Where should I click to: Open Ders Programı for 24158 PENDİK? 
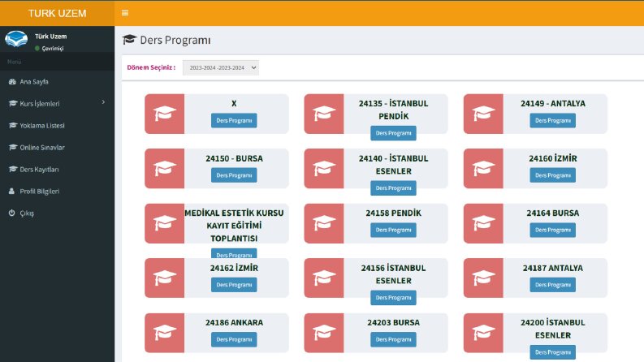pos(393,230)
